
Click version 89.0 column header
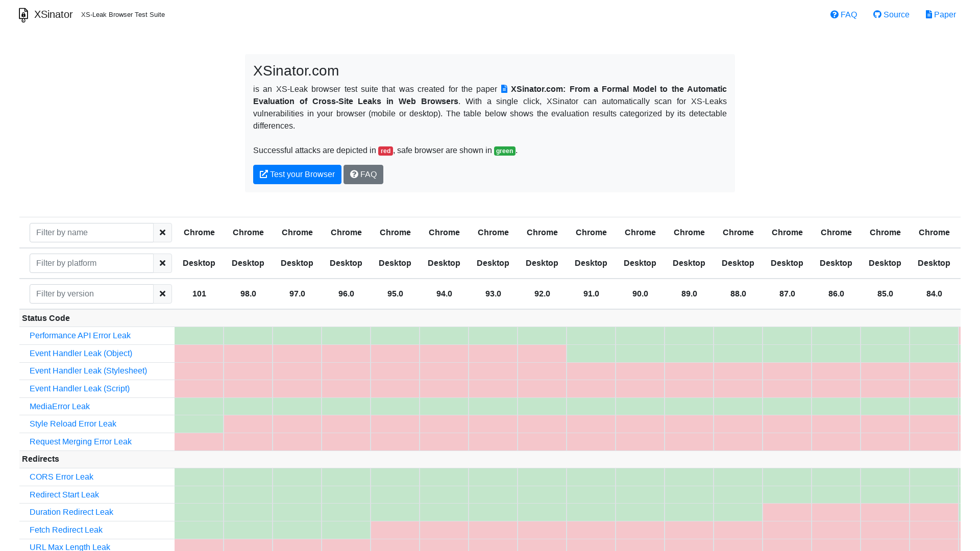[689, 294]
